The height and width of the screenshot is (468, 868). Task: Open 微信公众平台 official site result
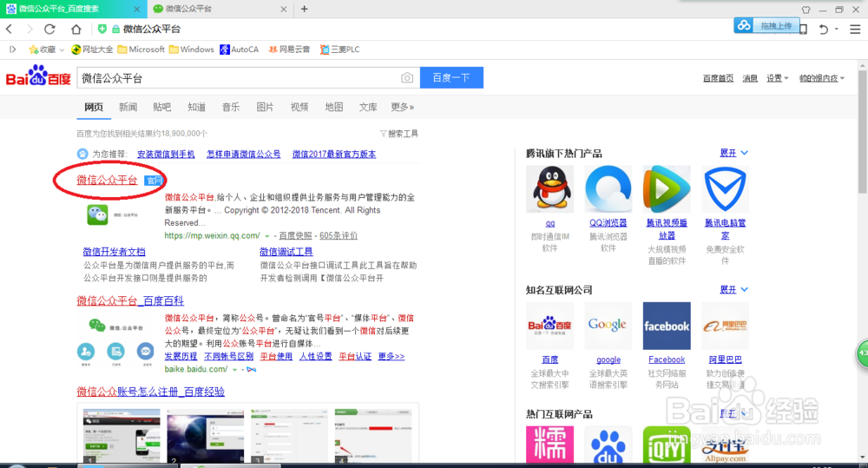[107, 180]
